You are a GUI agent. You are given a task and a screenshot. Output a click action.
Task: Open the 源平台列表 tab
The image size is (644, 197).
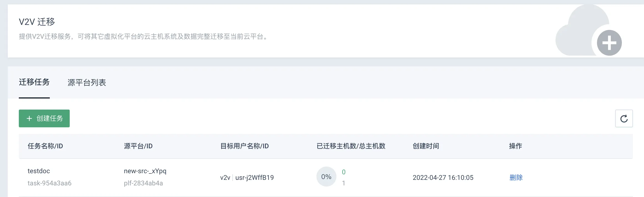87,82
